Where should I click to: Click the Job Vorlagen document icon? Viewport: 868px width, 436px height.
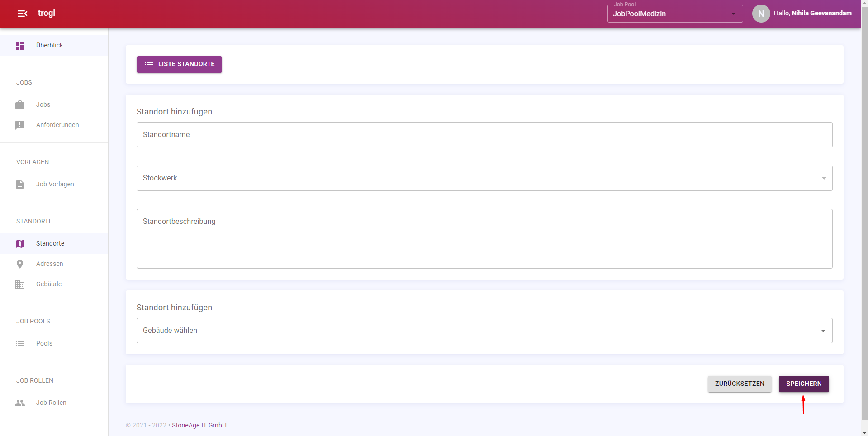click(x=20, y=185)
